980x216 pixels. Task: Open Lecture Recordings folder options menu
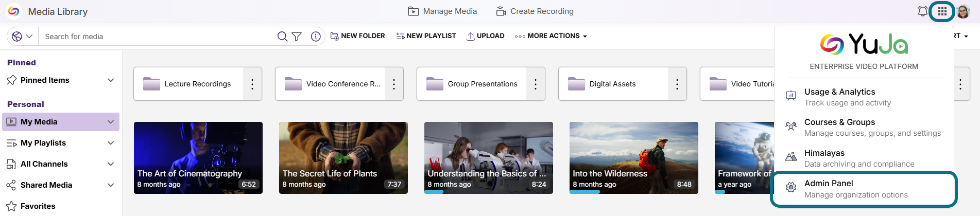click(x=252, y=84)
